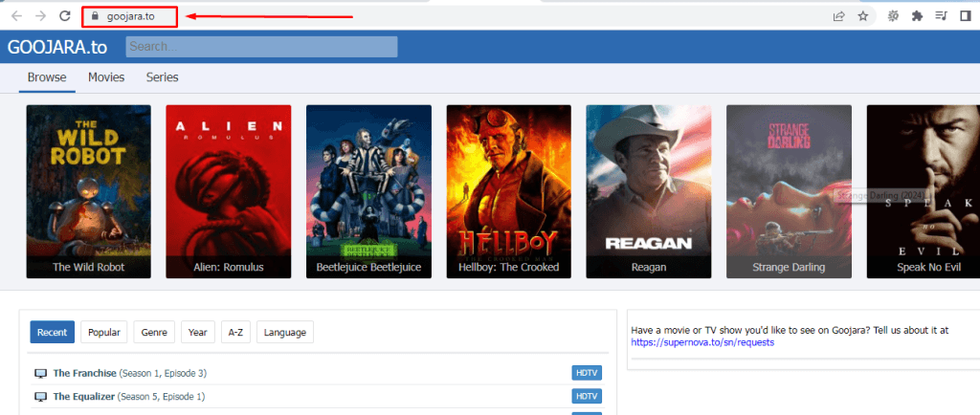
Task: Open The Equalizer Season 5 Episode 1
Action: pos(129,396)
